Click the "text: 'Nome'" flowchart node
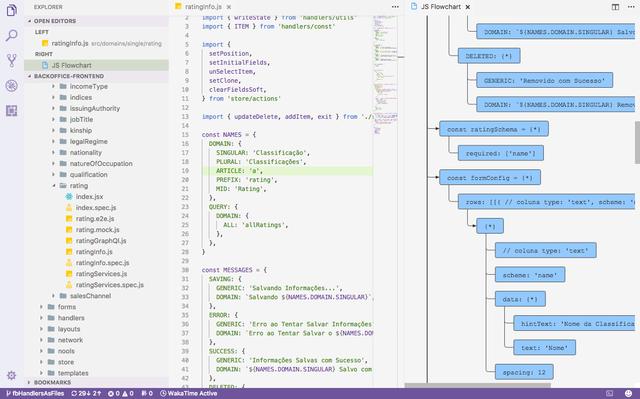This screenshot has width=640, height=399. point(544,348)
